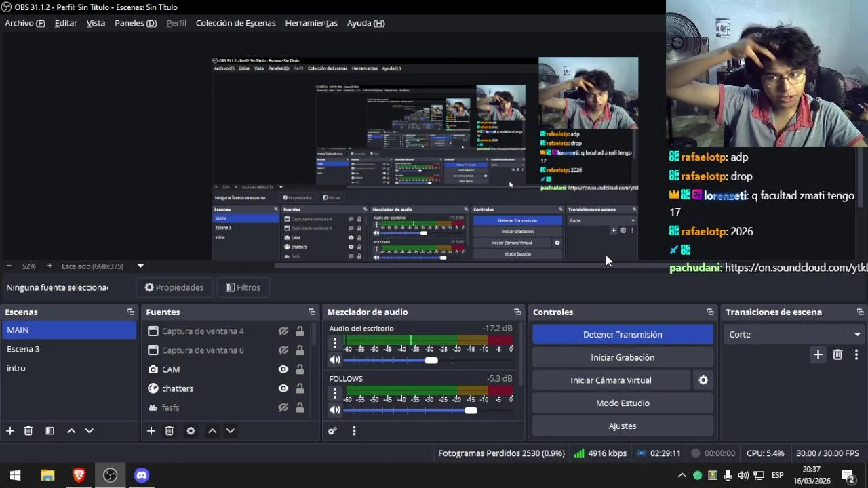The height and width of the screenshot is (488, 868).
Task: Zoom in preview with plus icon
Action: 49,266
